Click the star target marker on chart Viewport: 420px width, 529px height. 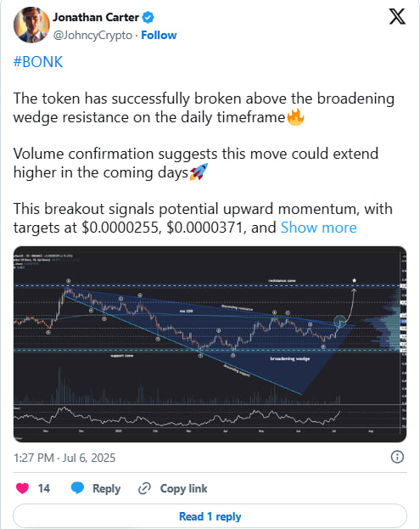(x=355, y=280)
